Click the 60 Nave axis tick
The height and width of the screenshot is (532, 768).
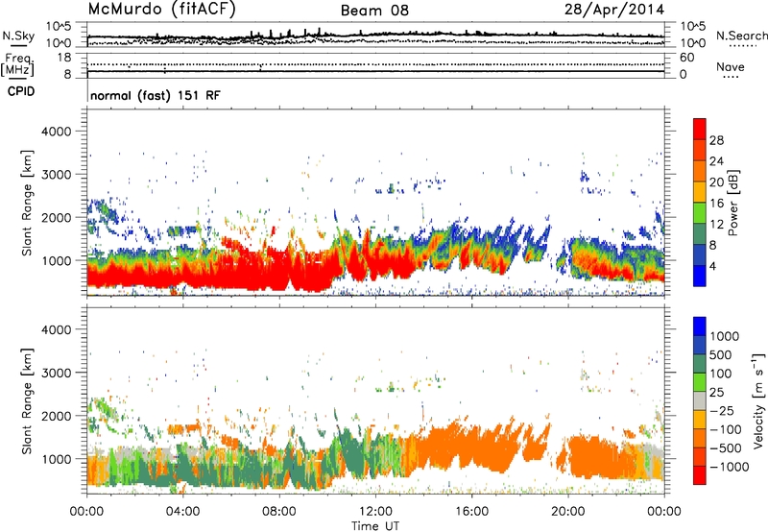pos(686,58)
